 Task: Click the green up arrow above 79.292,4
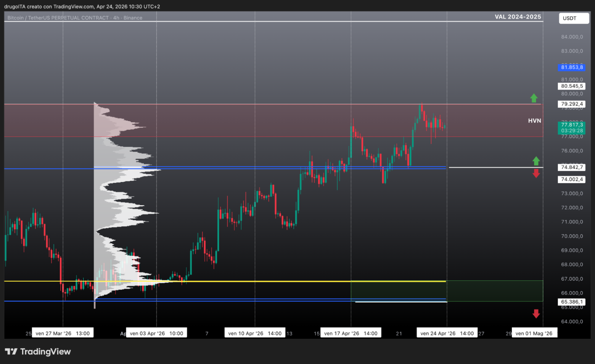[x=534, y=98]
